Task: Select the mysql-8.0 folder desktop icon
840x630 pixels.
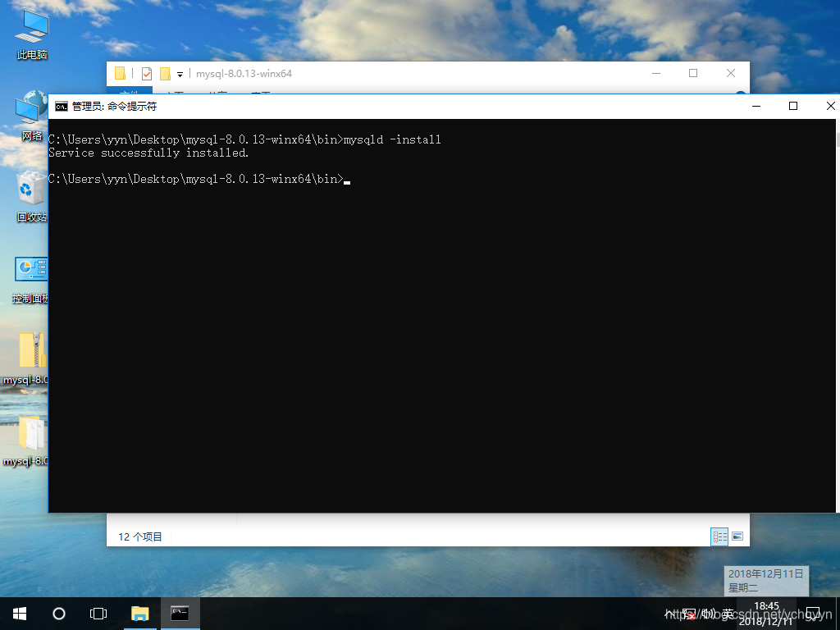Action: pyautogui.click(x=27, y=440)
